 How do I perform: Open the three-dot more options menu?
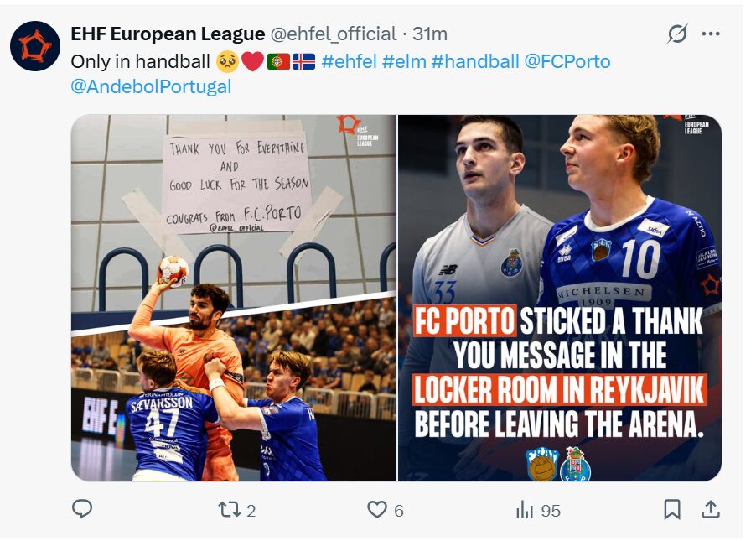tap(712, 34)
